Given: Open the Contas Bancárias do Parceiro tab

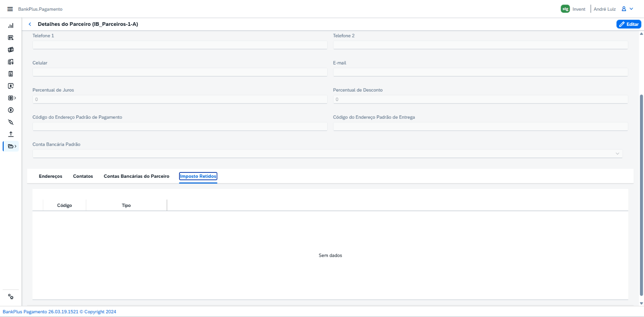Looking at the screenshot, I should pyautogui.click(x=136, y=176).
